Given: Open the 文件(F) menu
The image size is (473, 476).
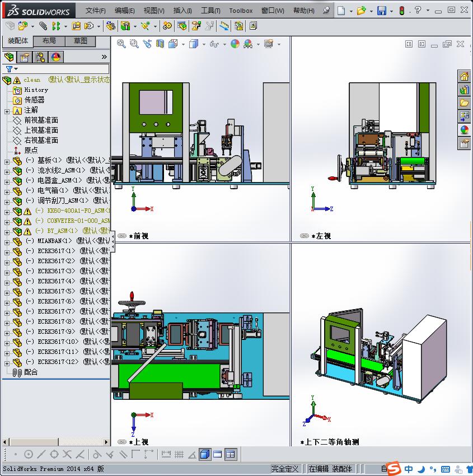Looking at the screenshot, I should click(x=96, y=11).
